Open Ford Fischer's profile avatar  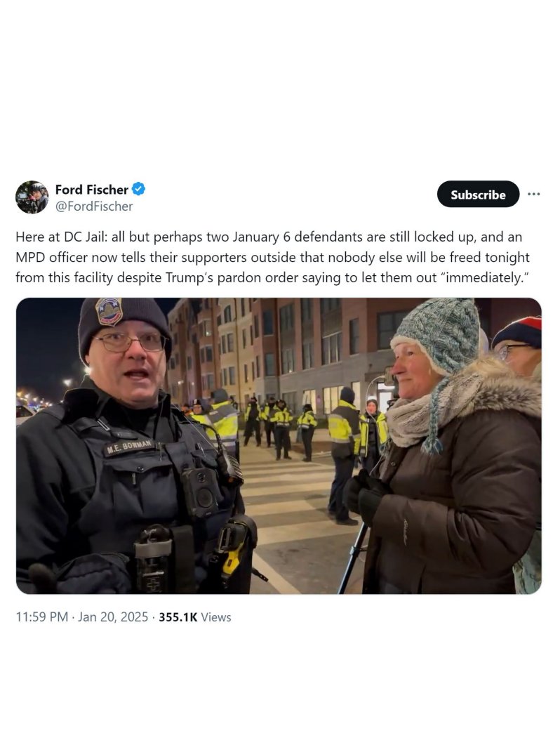32,197
